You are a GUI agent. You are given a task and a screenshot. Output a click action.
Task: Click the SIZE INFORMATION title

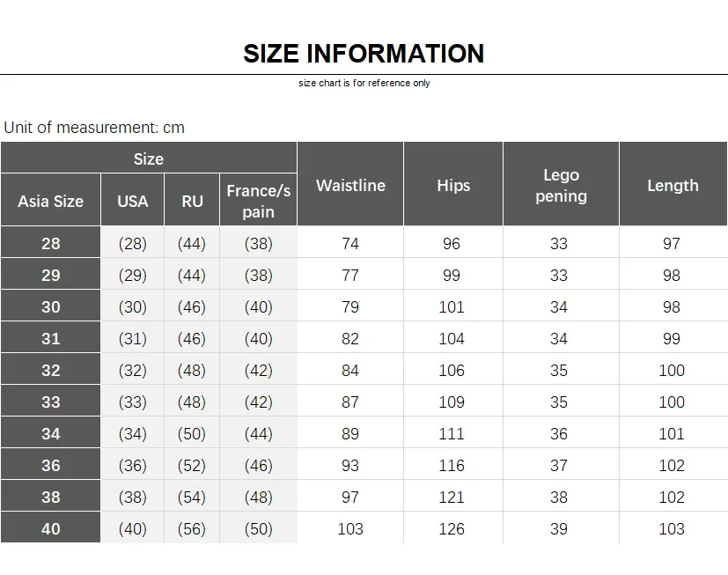pos(364,54)
